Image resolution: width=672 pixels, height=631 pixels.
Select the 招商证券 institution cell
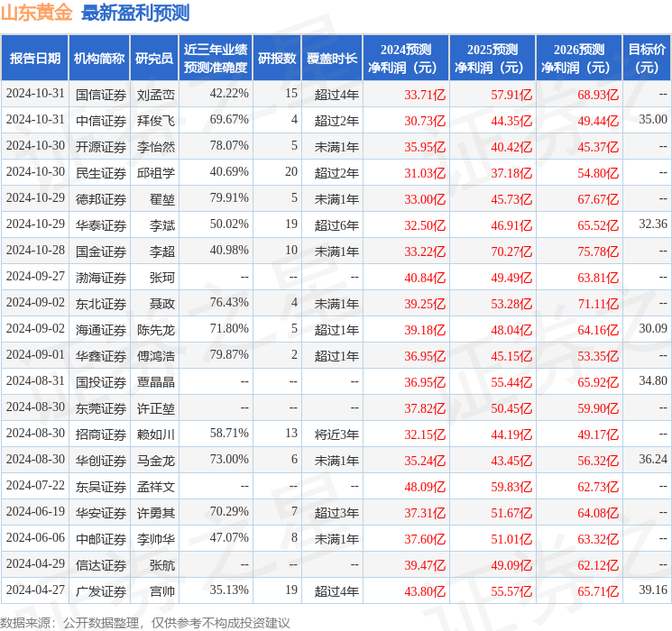pyautogui.click(x=101, y=434)
